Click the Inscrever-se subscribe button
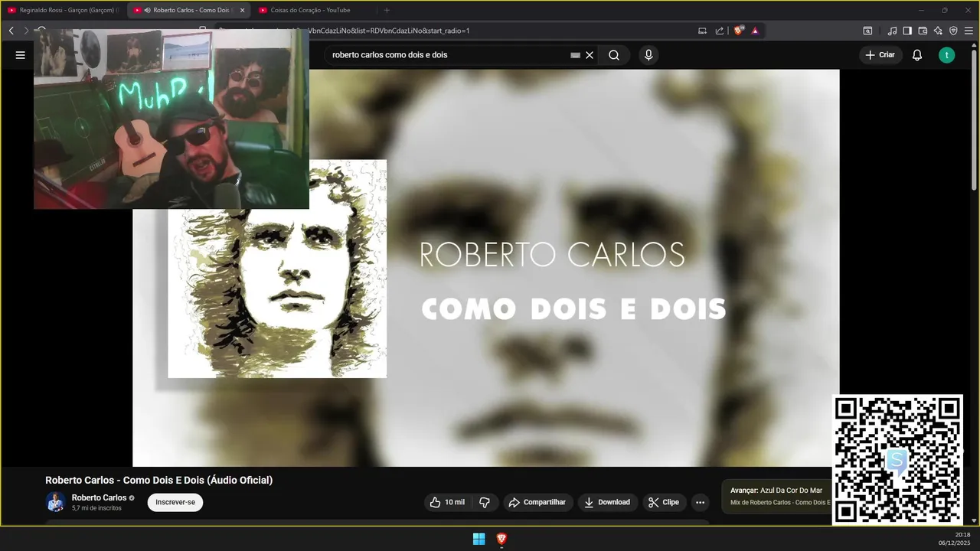This screenshot has width=980, height=551. [175, 502]
